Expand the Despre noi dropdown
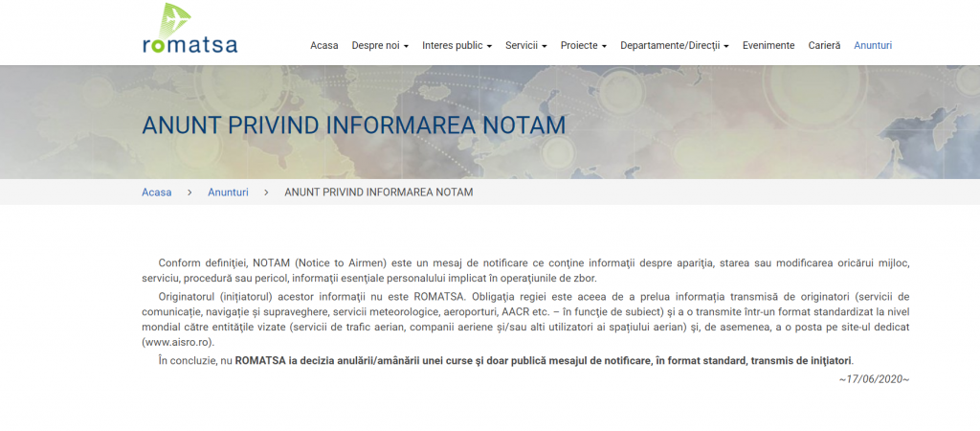The height and width of the screenshot is (431, 980). point(380,46)
